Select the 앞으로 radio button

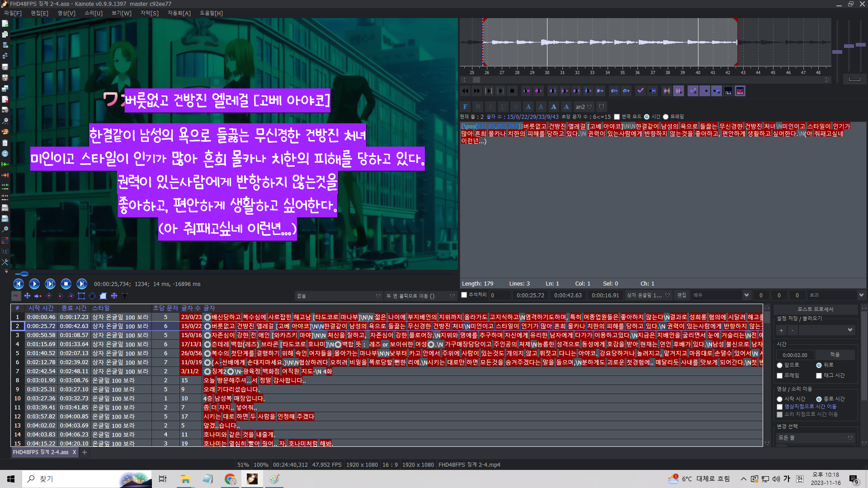coord(779,365)
